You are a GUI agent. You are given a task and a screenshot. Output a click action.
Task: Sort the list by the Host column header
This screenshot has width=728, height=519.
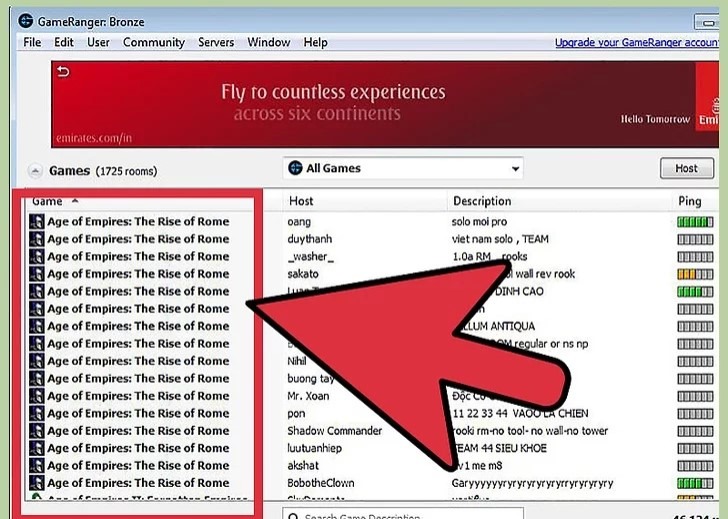301,201
